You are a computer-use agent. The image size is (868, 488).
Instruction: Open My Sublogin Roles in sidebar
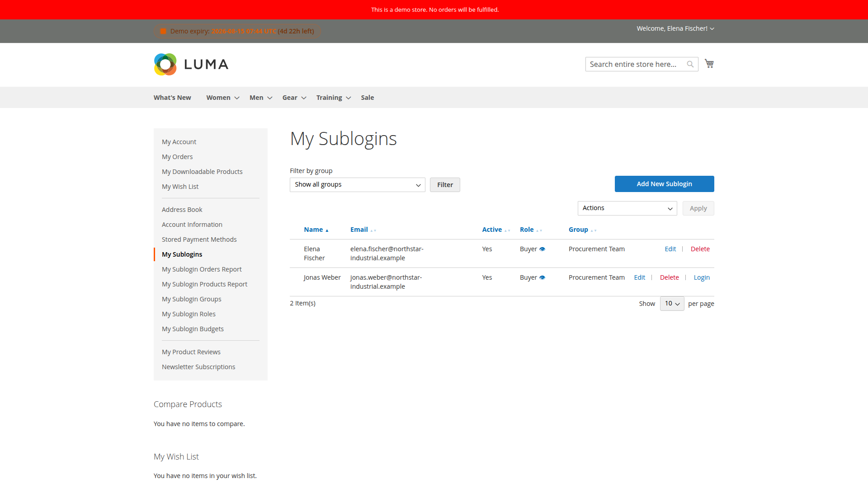click(x=189, y=314)
